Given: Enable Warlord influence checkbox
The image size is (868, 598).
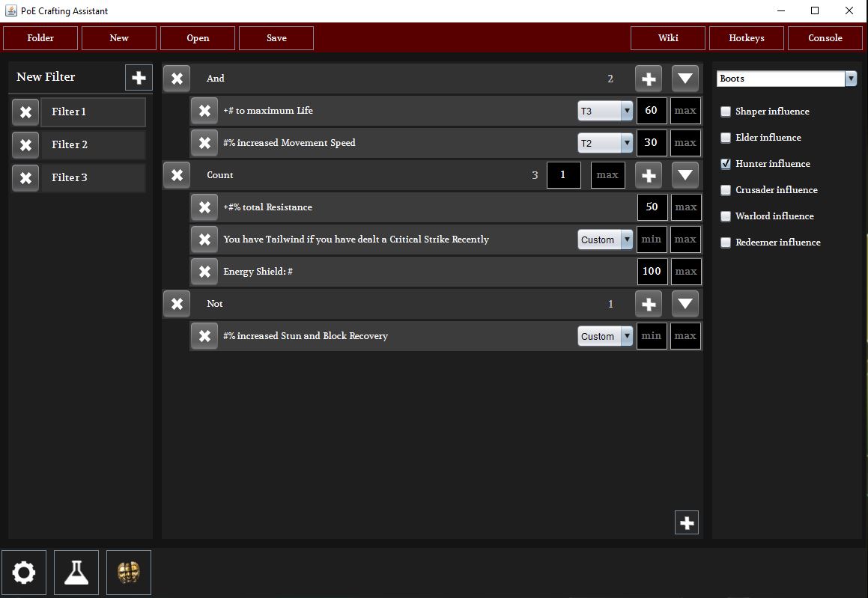Looking at the screenshot, I should (726, 216).
